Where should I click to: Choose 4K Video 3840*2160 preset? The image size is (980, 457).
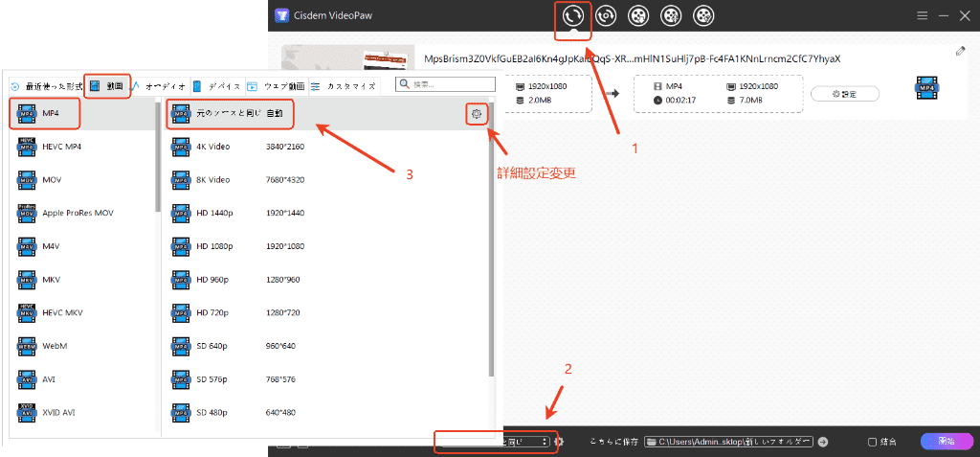tap(325, 147)
